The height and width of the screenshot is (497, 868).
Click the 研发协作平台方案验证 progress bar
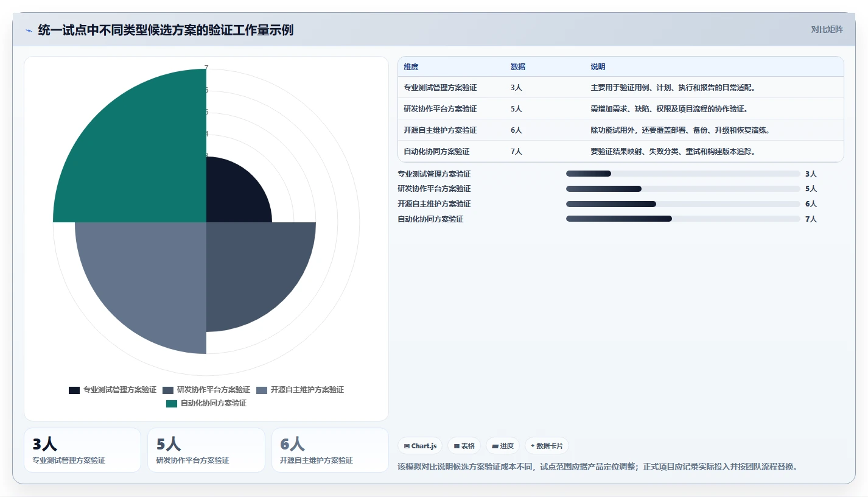pyautogui.click(x=683, y=189)
